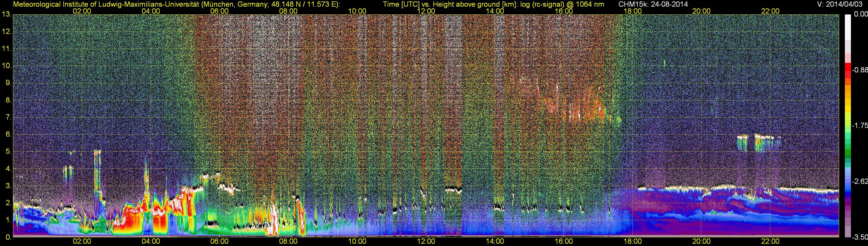Click the 13 km height axis label
868x246 pixels.
click(6, 14)
